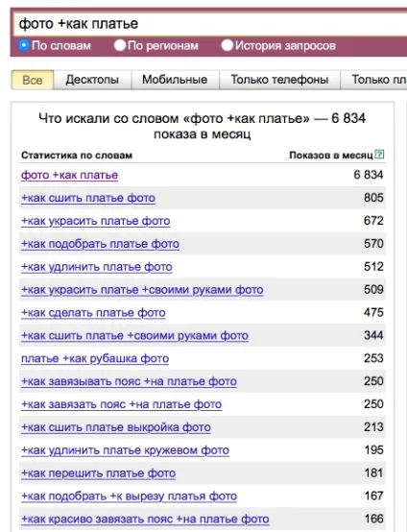Select the История запросов radio button
The height and width of the screenshot is (532, 407).
[x=227, y=45]
